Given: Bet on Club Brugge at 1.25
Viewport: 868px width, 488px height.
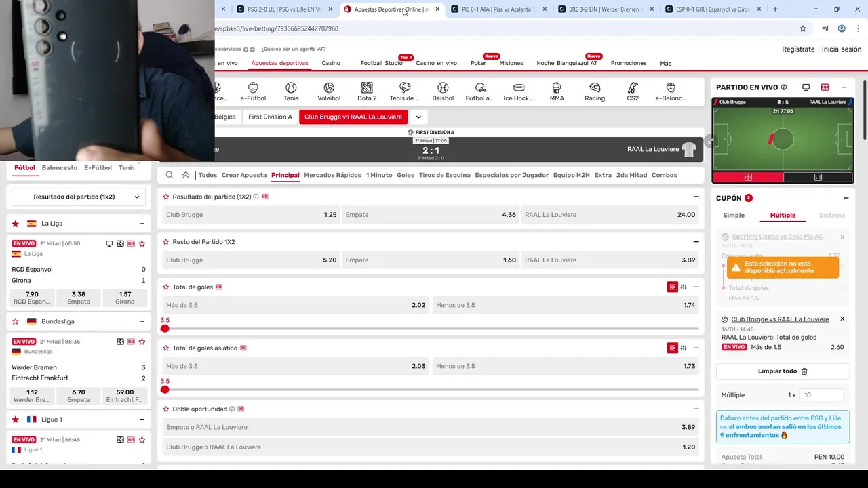Looking at the screenshot, I should (x=251, y=215).
